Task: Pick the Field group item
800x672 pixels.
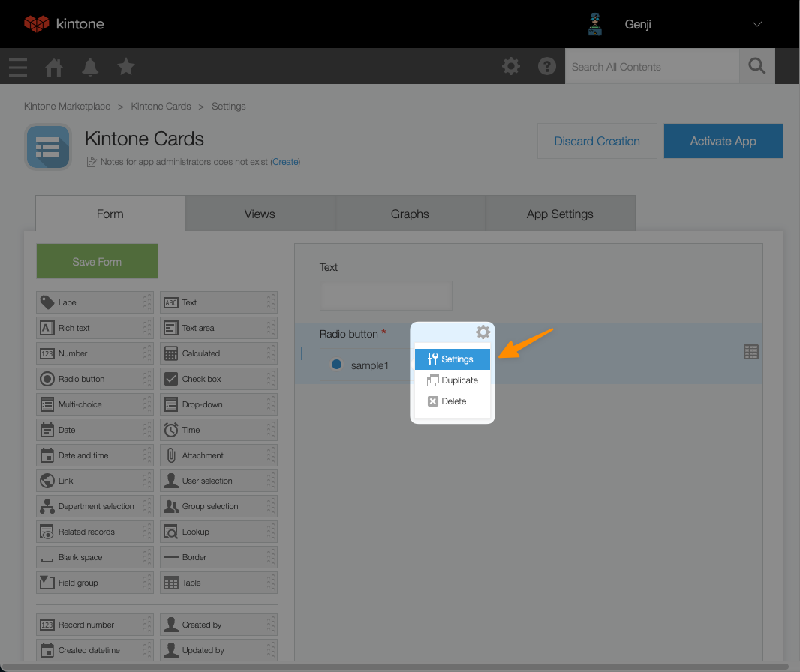Action: click(95, 583)
